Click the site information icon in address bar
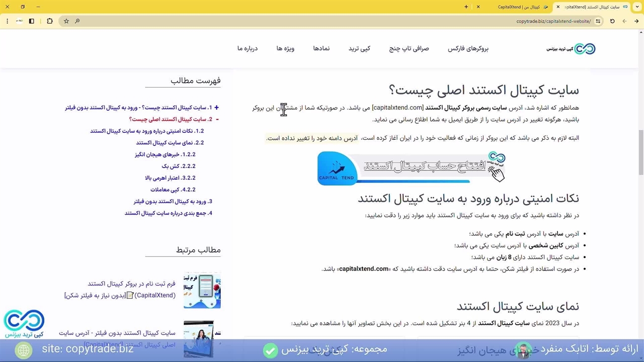Screen dimensions: 644x362 (598, 21)
